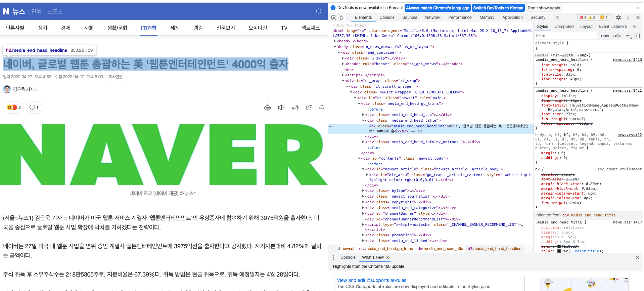Viewport: 644px width, 291px height.
Task: Select the 정치 news category tab
Action: [x=43, y=28]
